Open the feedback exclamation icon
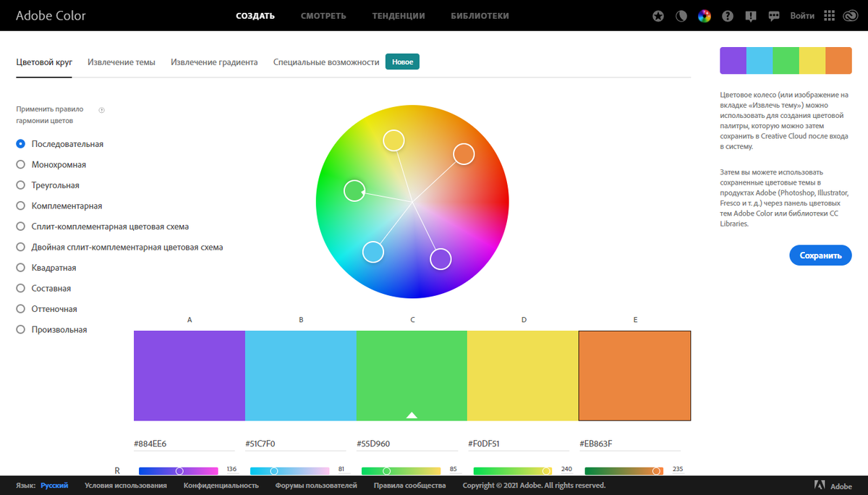868x495 pixels. pos(751,16)
